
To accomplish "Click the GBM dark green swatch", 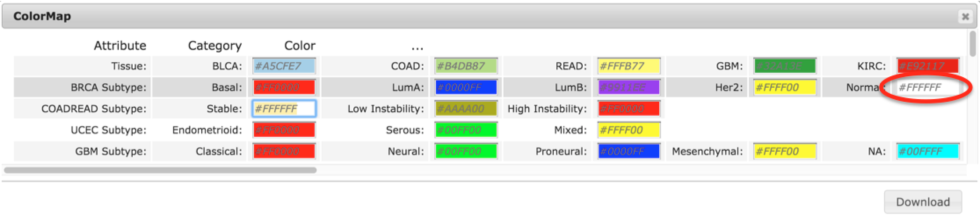I will (x=784, y=66).
